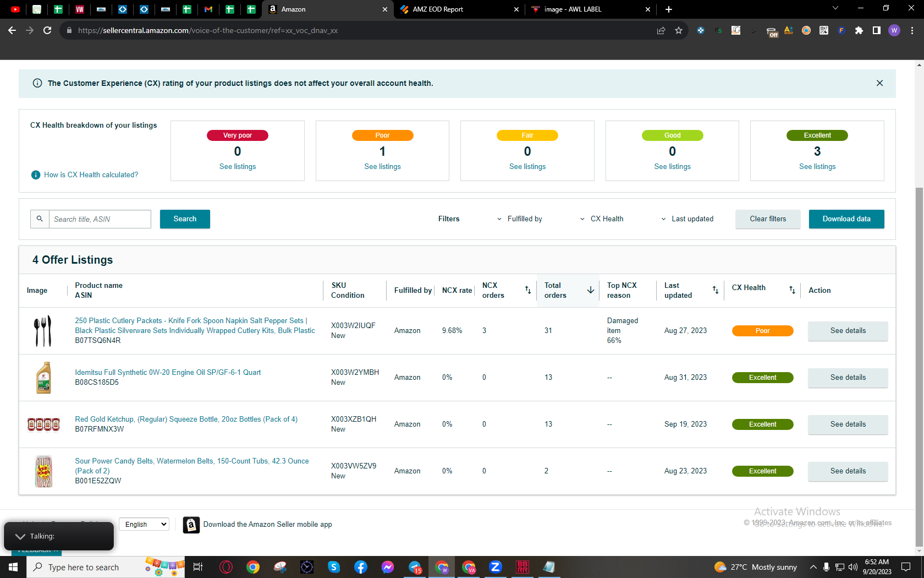924x578 pixels.
Task: Sort listings by Total orders arrow
Action: coord(591,290)
